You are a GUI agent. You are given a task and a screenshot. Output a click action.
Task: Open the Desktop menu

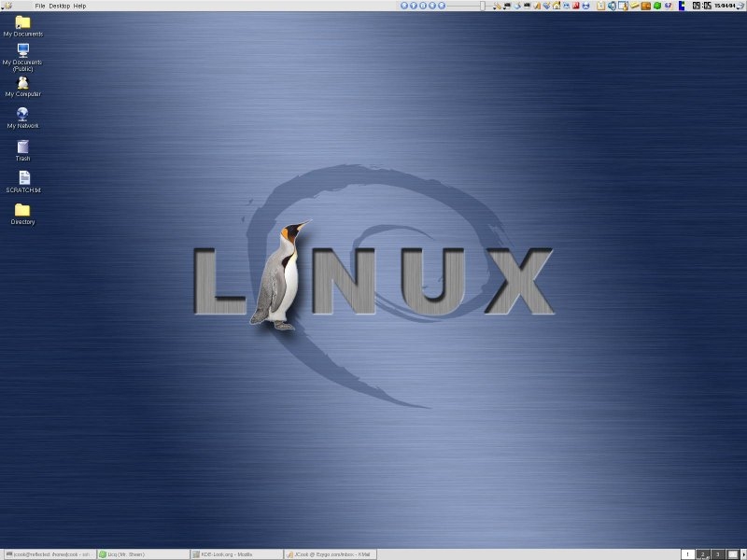point(60,7)
